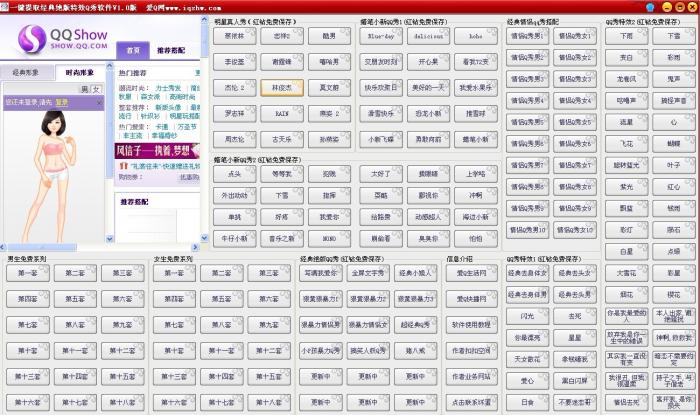Click the inner panel scroll-down arrow
Screen dimensions: 700x415
(110, 239)
